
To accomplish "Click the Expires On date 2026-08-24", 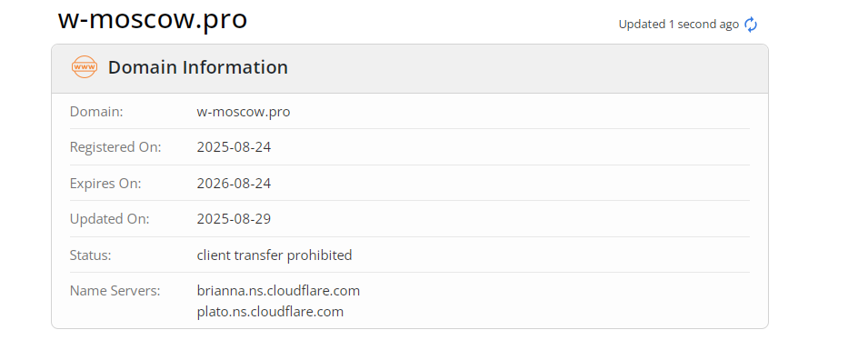I will [234, 184].
